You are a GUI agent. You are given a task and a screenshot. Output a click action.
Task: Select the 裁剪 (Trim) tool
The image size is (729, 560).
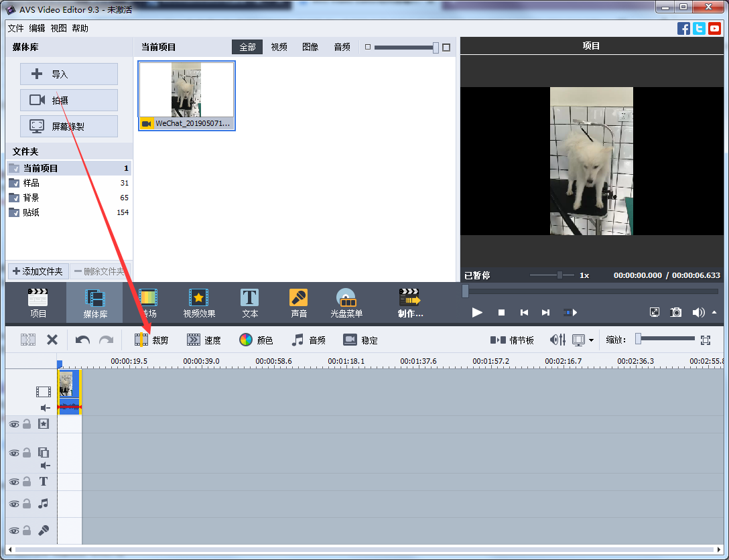tap(151, 340)
